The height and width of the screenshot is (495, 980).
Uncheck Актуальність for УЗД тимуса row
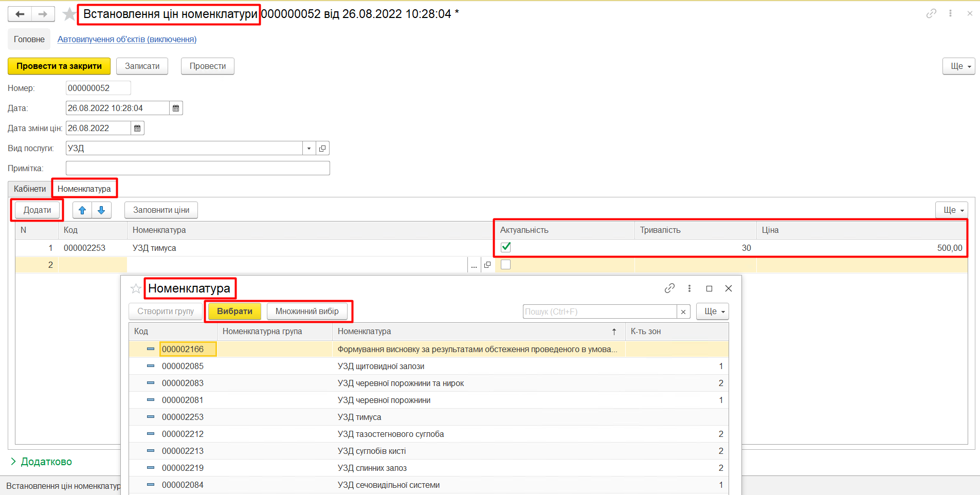point(506,247)
